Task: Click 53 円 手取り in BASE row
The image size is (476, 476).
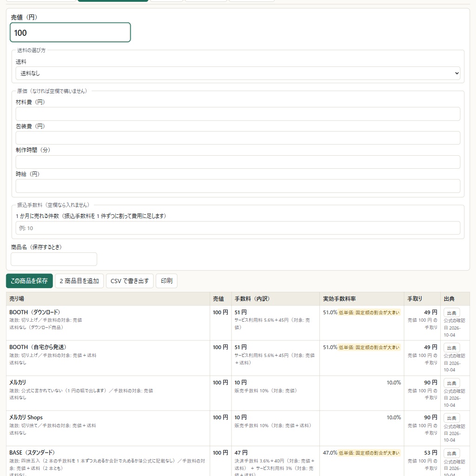Action: [430, 453]
